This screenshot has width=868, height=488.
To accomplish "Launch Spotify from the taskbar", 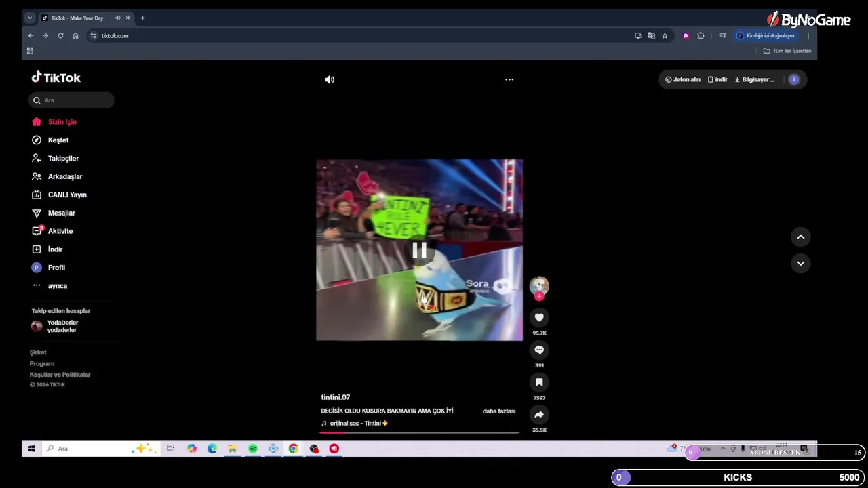I will click(253, 449).
